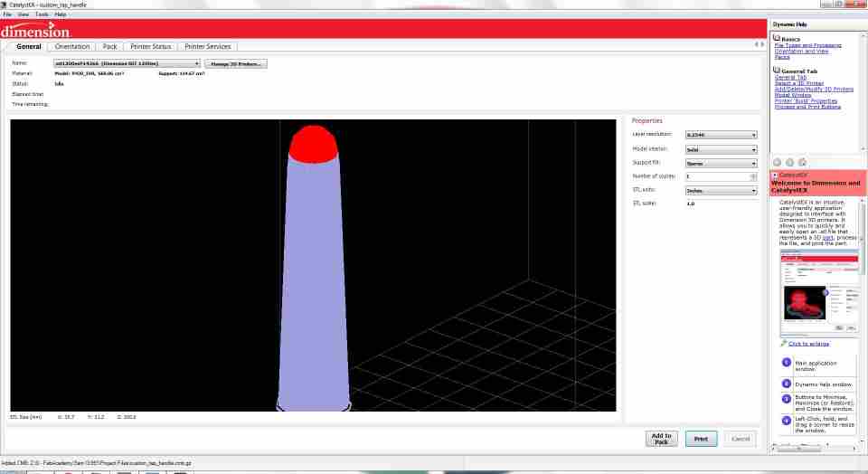
Task: Open the Layer resolution dropdown
Action: [721, 135]
